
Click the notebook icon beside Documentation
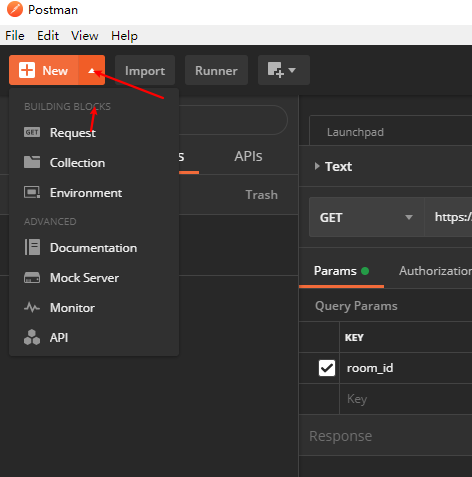pyautogui.click(x=32, y=247)
